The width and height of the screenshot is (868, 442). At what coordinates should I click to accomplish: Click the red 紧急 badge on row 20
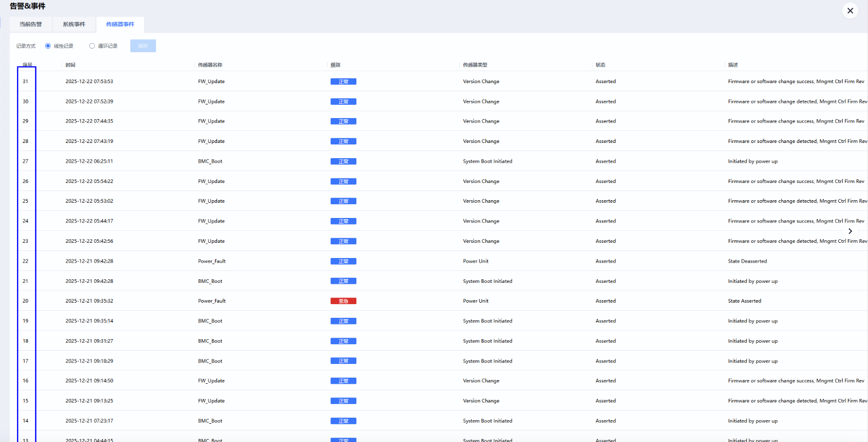343,301
